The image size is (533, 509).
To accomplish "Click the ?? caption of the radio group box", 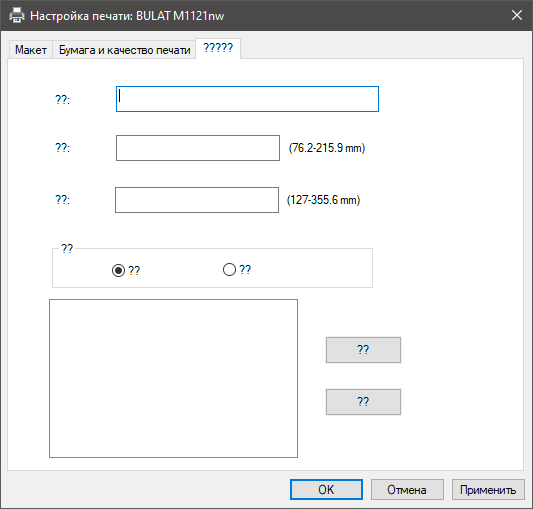I will coord(67,249).
